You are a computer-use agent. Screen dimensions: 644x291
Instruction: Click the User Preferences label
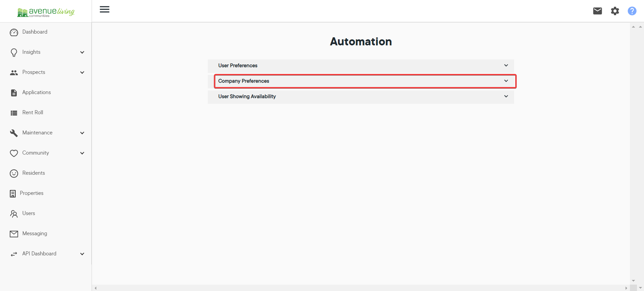point(238,66)
